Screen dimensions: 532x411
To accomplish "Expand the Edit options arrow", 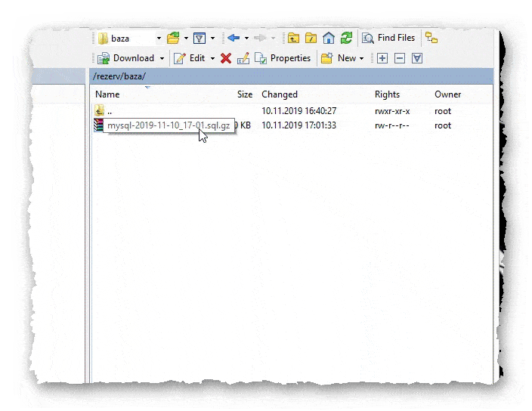I will 213,59.
